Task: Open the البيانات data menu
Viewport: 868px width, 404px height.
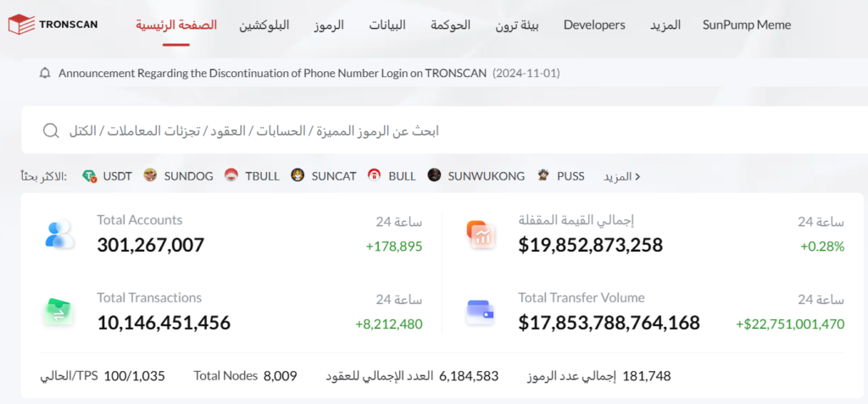Action: pyautogui.click(x=387, y=25)
